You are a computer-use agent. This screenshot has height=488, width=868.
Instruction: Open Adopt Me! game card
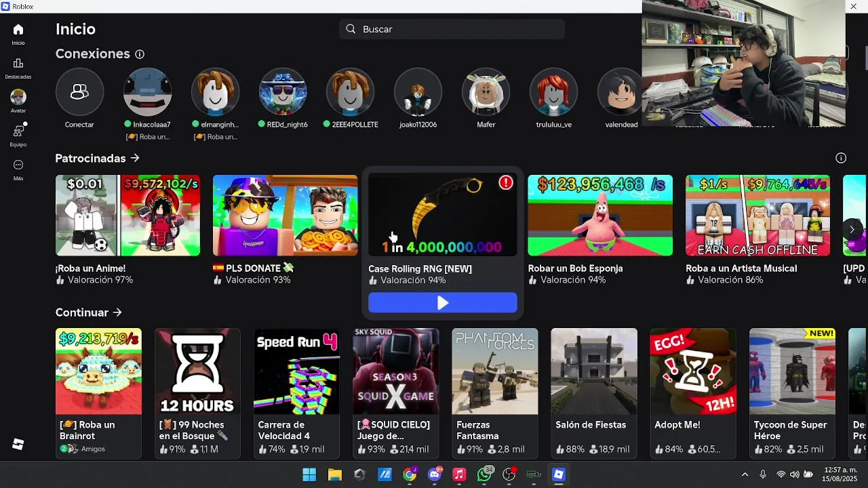[693, 393]
